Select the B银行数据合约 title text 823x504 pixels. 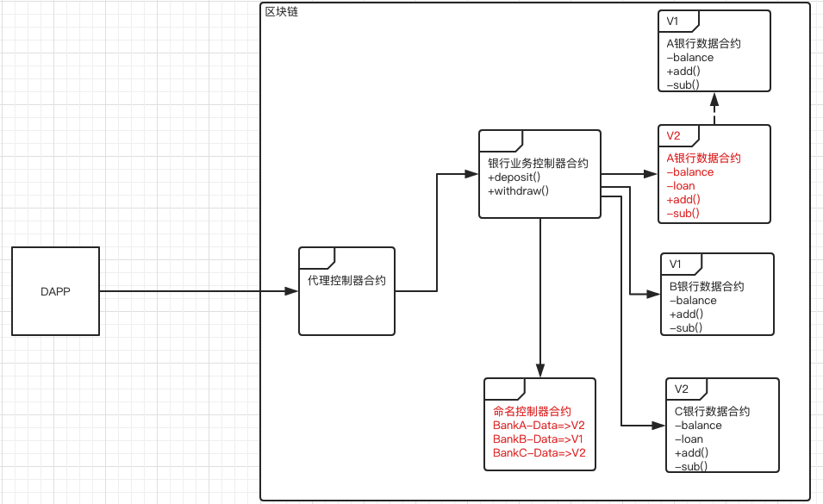click(707, 287)
